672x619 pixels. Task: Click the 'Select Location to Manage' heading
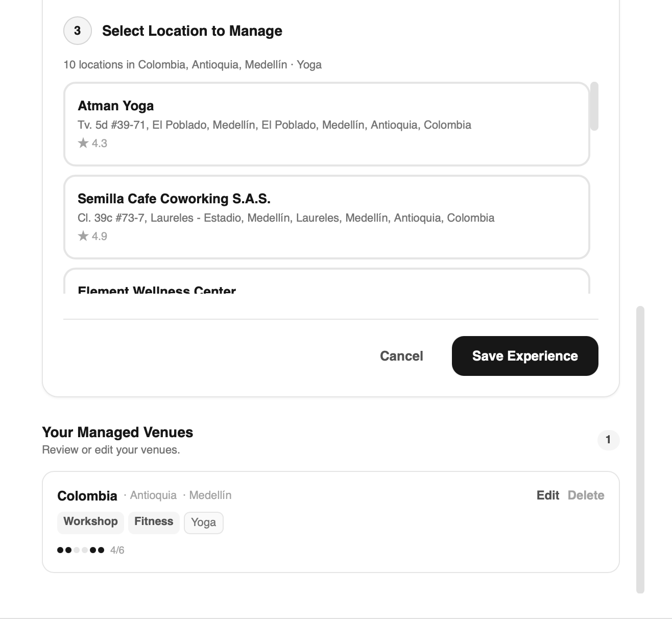click(192, 31)
